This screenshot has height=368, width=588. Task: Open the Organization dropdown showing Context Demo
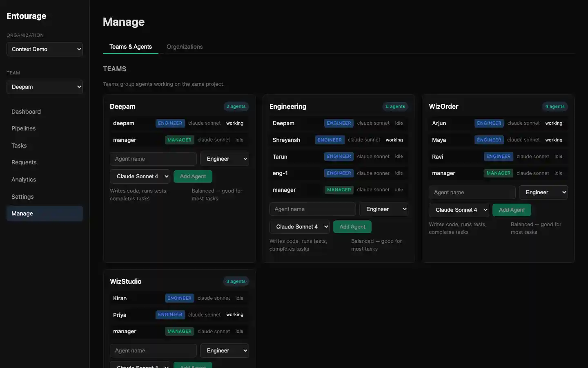coord(45,49)
